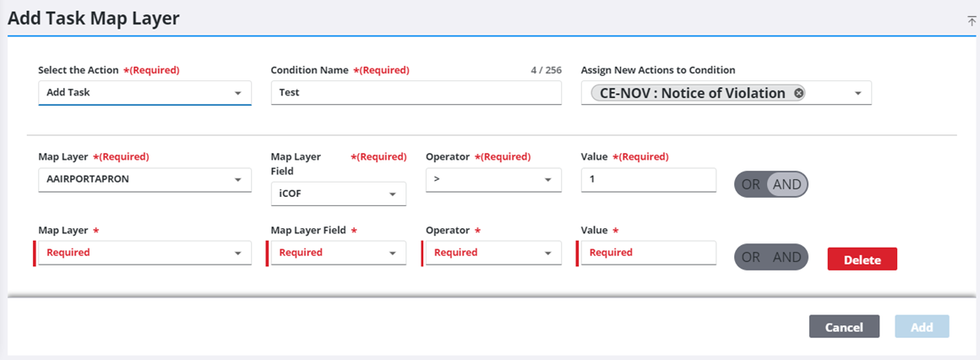
Task: Open second row required Operator dropdown
Action: (x=493, y=253)
